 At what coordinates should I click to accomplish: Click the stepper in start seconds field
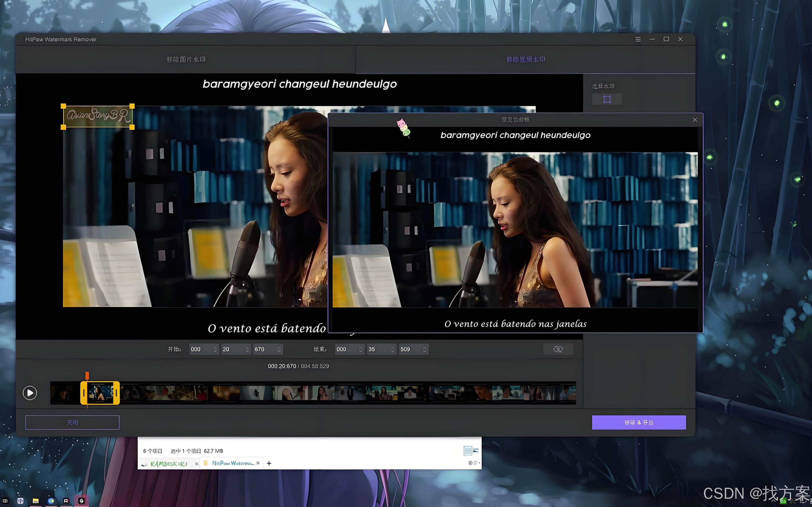coord(247,349)
